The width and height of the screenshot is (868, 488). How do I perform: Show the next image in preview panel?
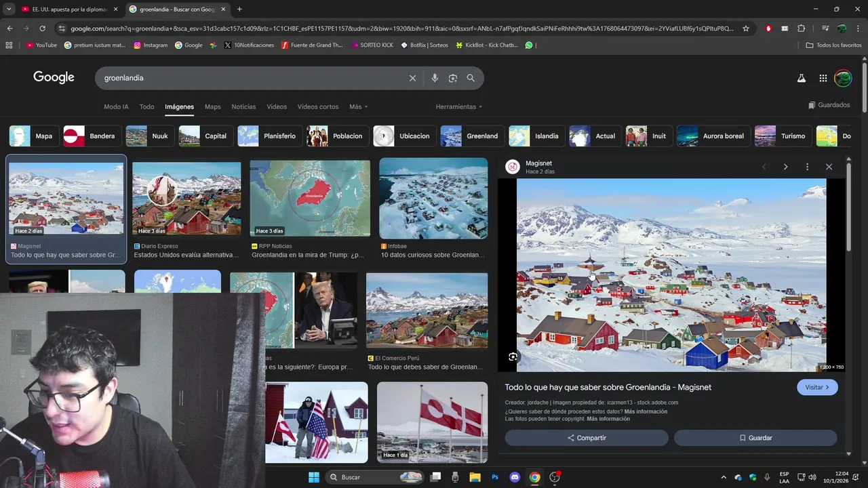click(785, 167)
